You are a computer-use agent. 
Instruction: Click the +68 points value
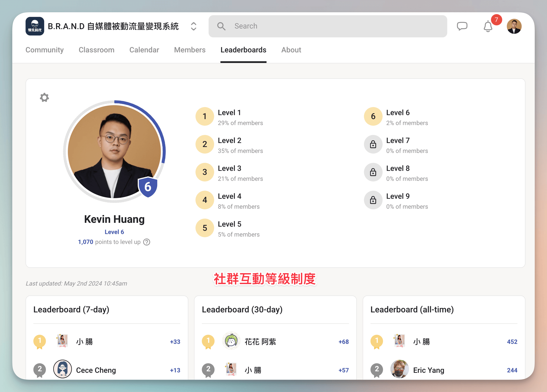pyautogui.click(x=343, y=342)
